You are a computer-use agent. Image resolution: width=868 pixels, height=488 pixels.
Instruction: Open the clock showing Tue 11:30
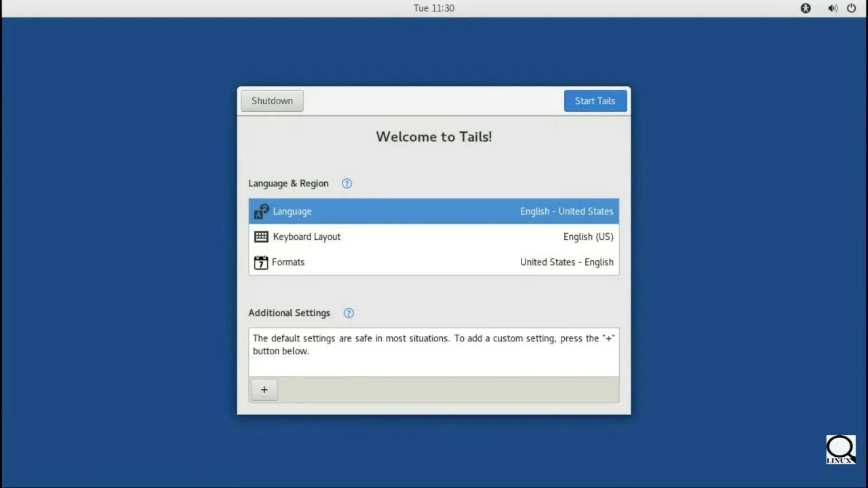coord(434,8)
